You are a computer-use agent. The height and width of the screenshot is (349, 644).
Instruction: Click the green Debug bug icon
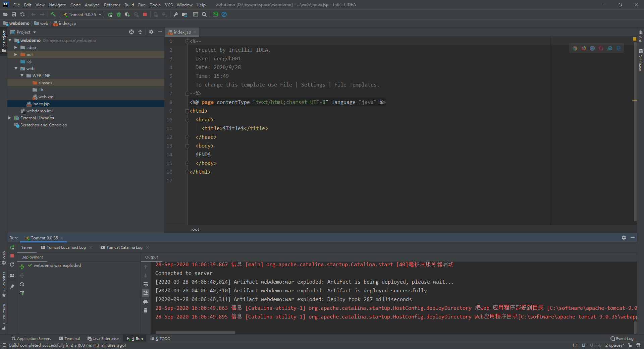click(119, 14)
